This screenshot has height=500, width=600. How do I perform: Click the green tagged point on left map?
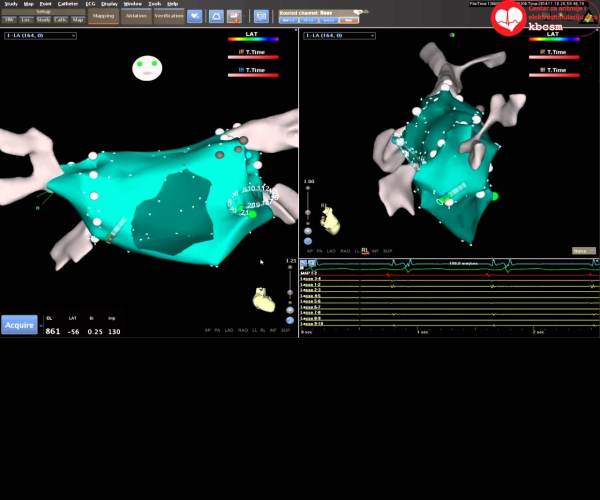[252, 215]
